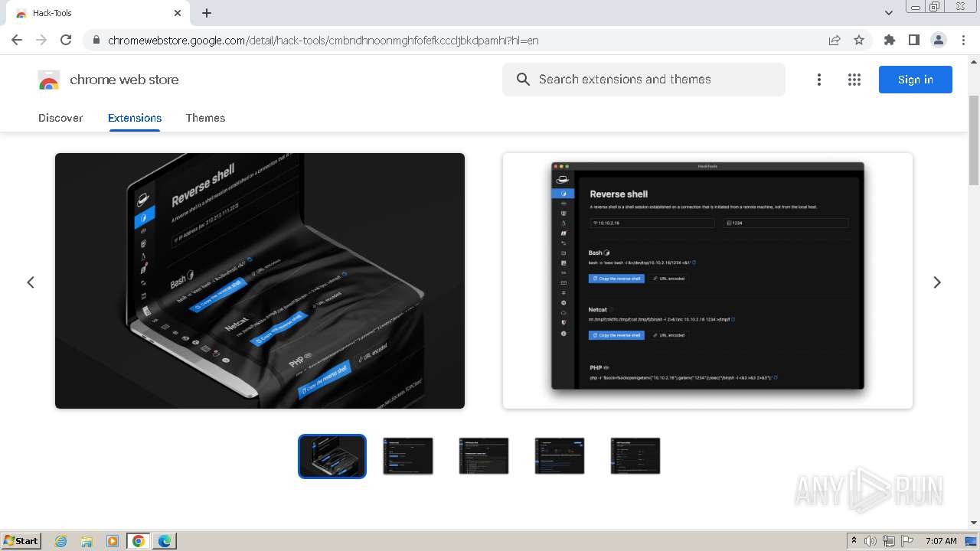The height and width of the screenshot is (551, 980).
Task: Switch to Chrome in the taskbar
Action: pyautogui.click(x=139, y=541)
